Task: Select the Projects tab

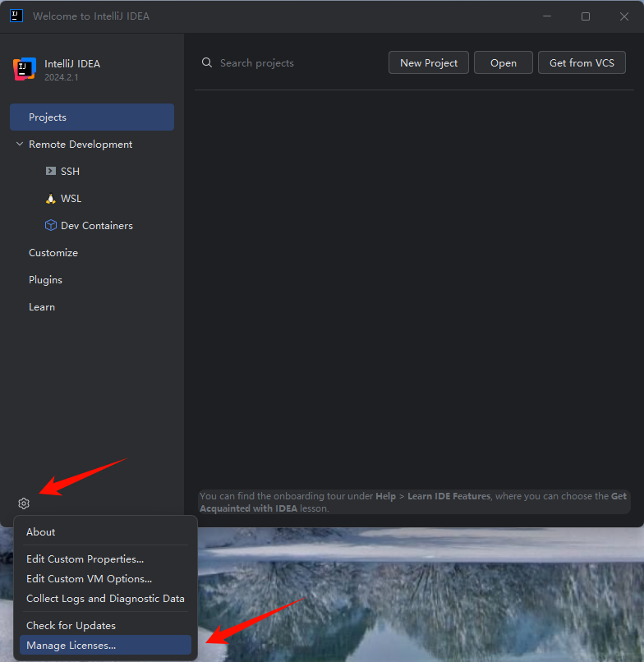Action: [x=92, y=117]
